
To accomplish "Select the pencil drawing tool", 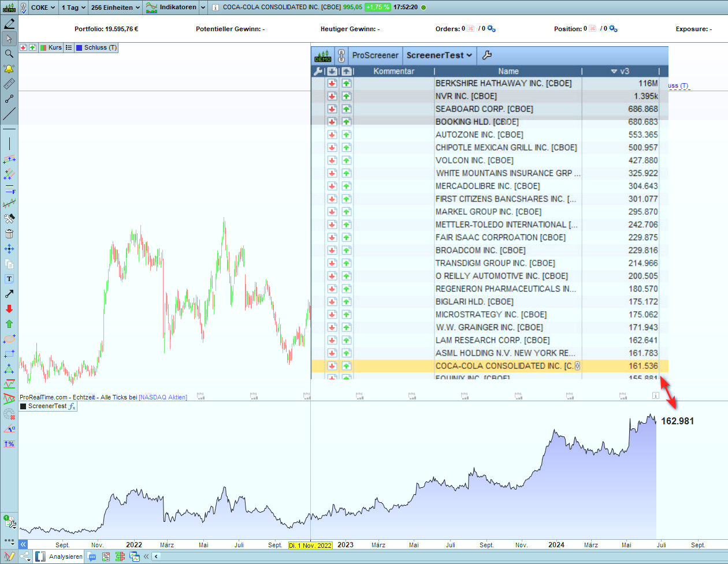I will pyautogui.click(x=9, y=24).
